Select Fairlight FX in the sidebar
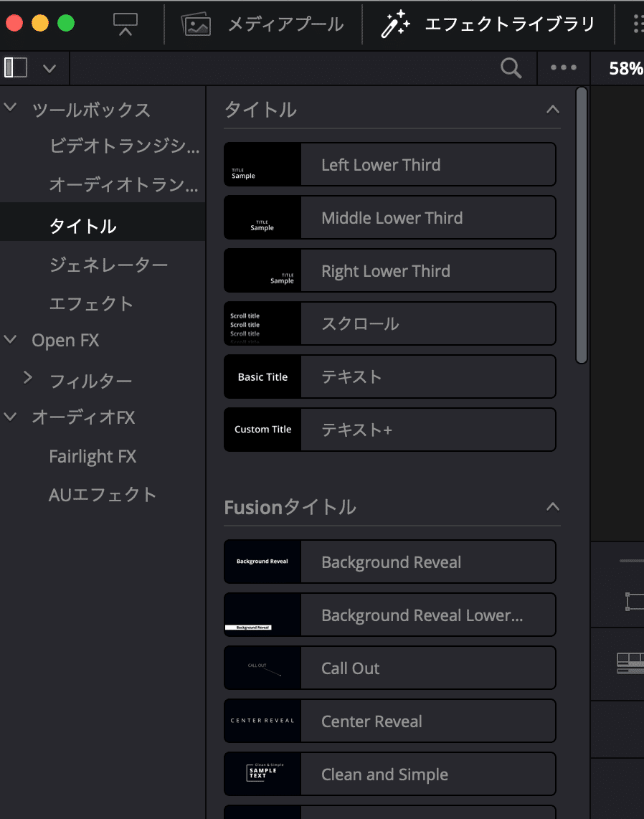This screenshot has height=819, width=644. (x=93, y=457)
